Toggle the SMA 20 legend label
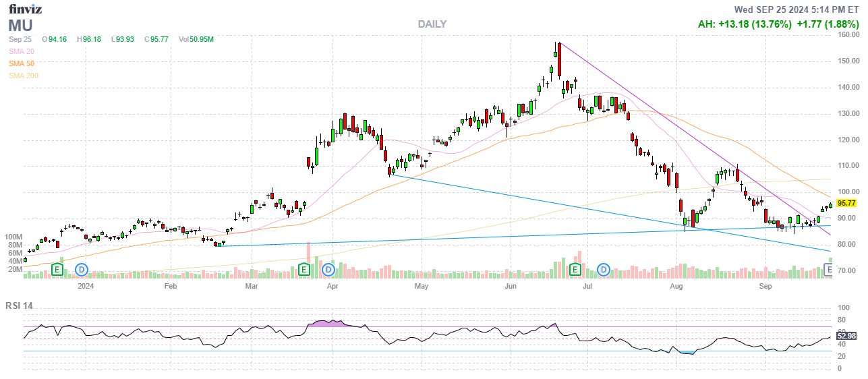The height and width of the screenshot is (379, 868). (x=22, y=51)
